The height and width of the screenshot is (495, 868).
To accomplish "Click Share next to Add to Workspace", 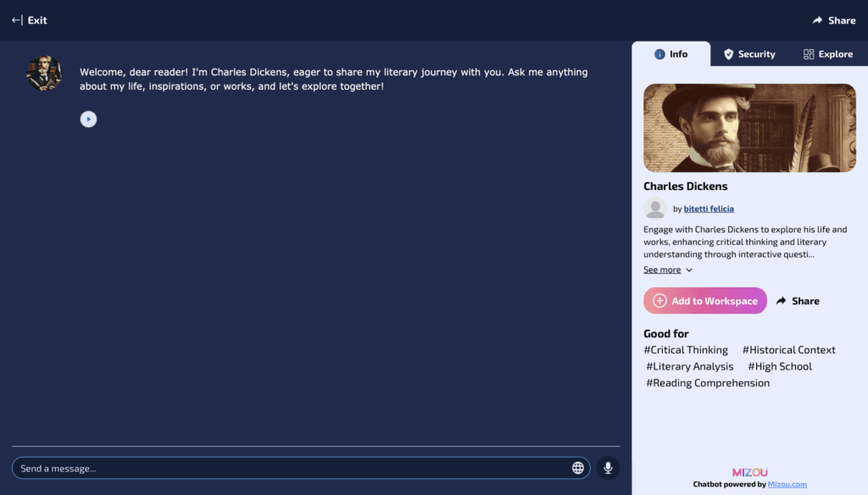I will click(x=798, y=301).
